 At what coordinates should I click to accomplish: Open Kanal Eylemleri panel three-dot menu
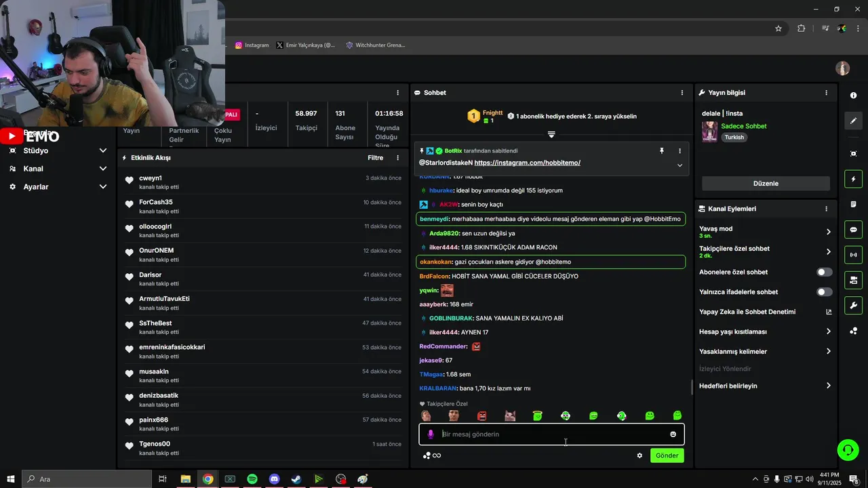click(x=826, y=209)
